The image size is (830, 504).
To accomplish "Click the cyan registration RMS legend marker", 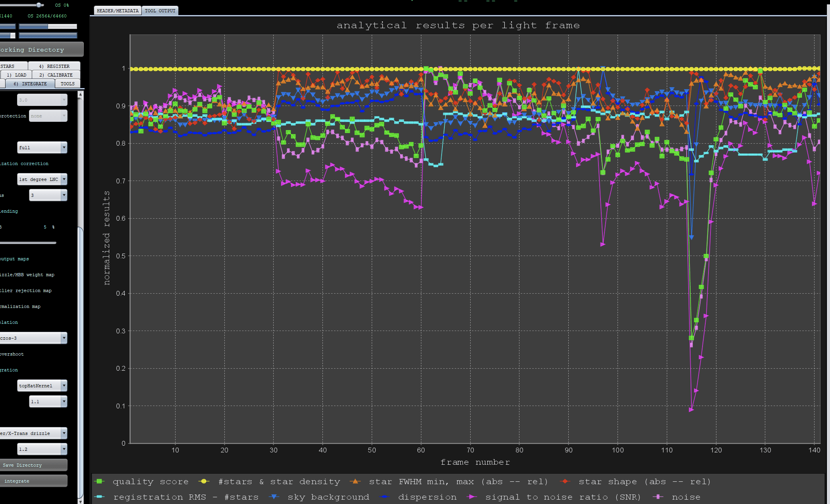I will point(100,497).
